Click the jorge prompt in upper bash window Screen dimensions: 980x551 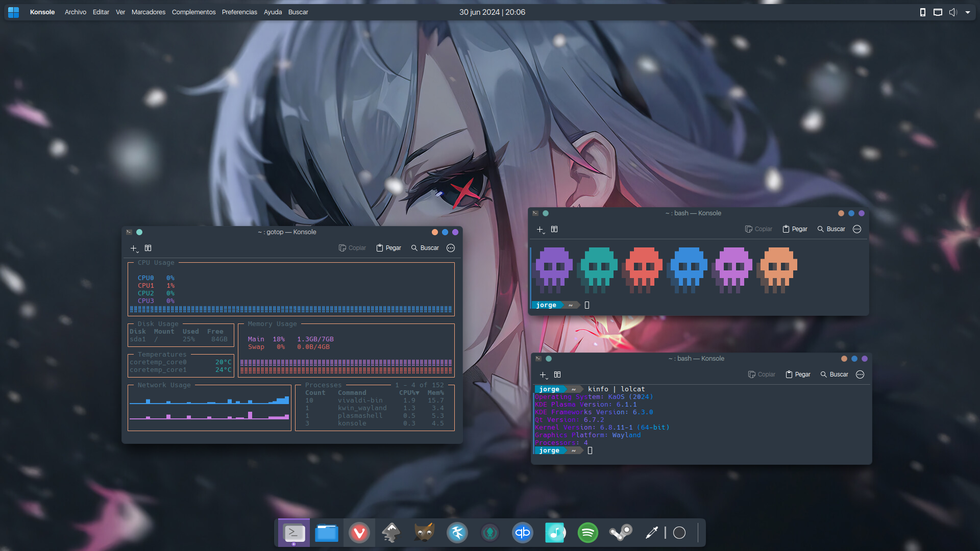point(547,305)
